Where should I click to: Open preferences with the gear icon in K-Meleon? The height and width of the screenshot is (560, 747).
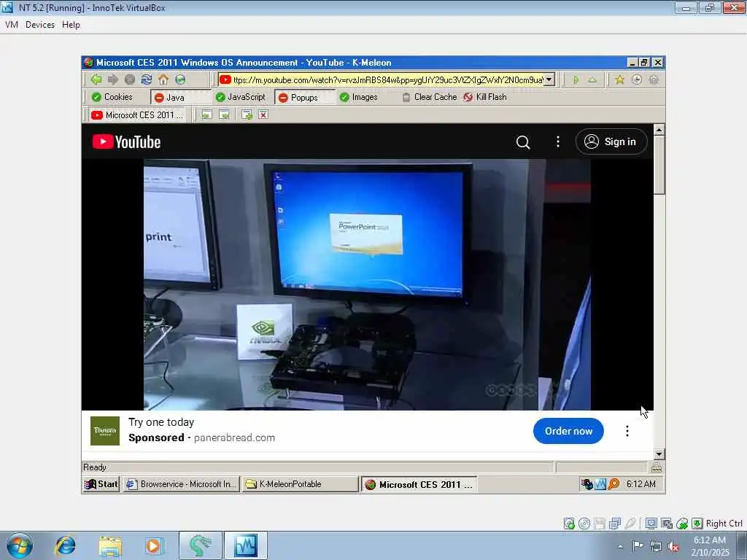point(654,79)
